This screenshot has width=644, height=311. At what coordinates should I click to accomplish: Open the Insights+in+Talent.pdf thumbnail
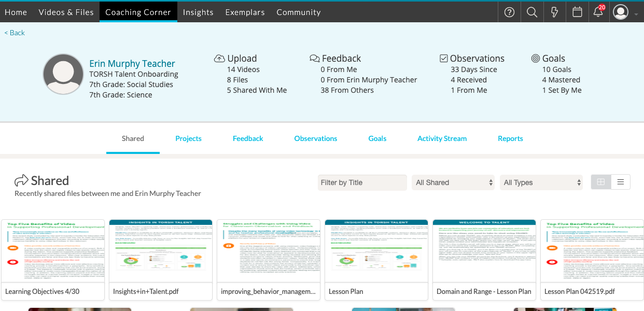click(x=161, y=251)
